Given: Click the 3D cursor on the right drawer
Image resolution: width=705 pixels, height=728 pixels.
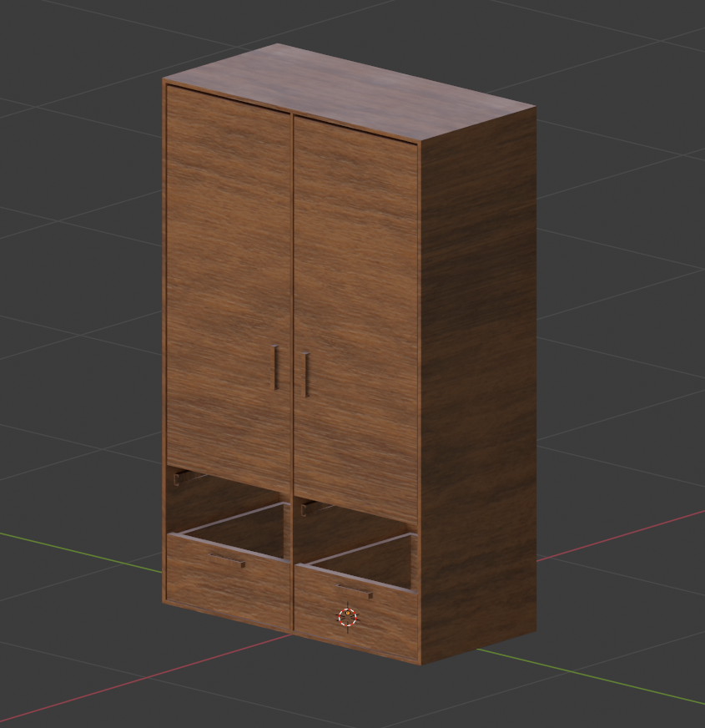Looking at the screenshot, I should (347, 617).
